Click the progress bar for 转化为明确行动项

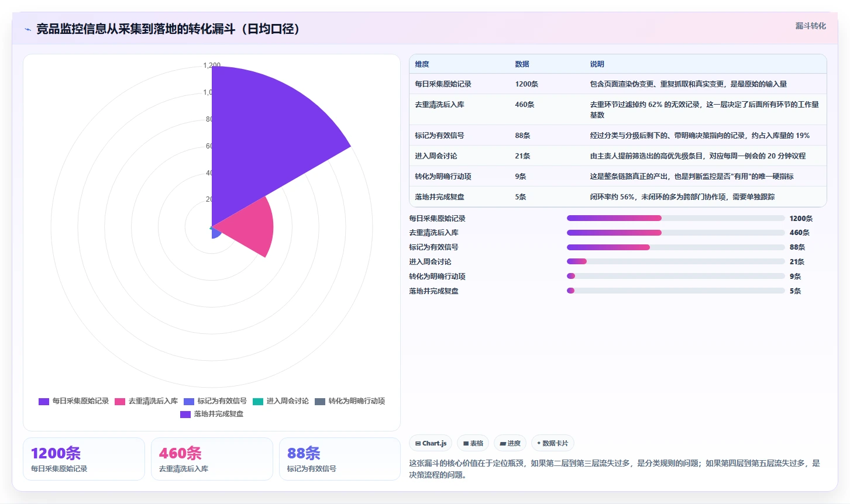pos(676,276)
